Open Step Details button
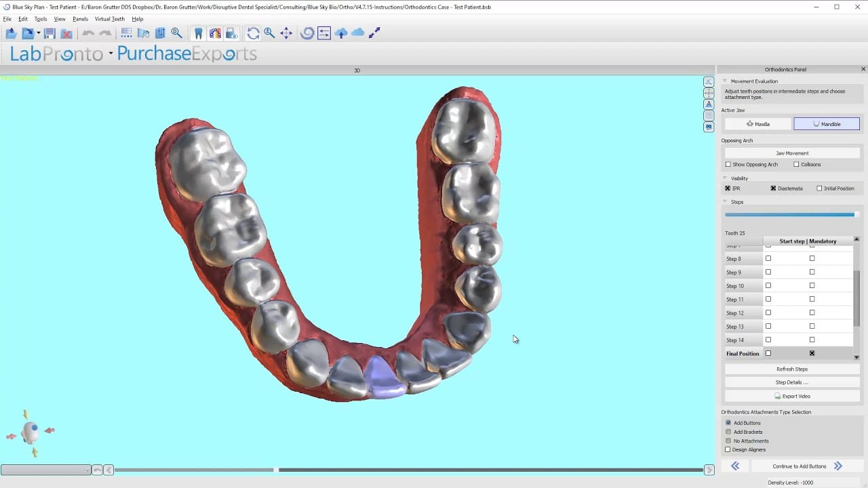The height and width of the screenshot is (488, 868). pos(792,382)
